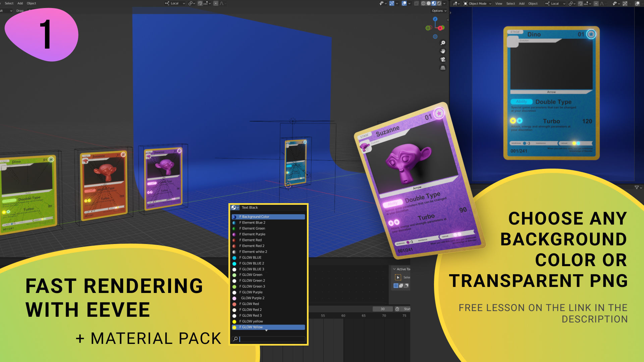
Task: Open gizmo options dropdown arrow, left viewport
Action: [397, 3]
